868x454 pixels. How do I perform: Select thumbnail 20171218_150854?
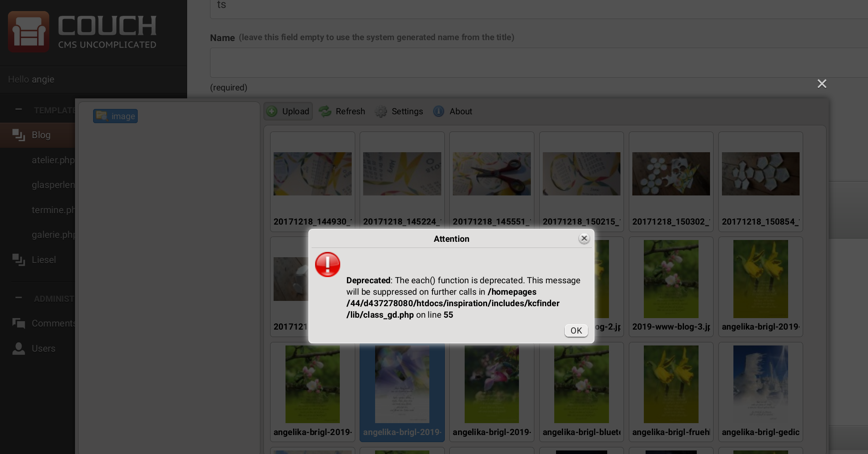tap(760, 182)
